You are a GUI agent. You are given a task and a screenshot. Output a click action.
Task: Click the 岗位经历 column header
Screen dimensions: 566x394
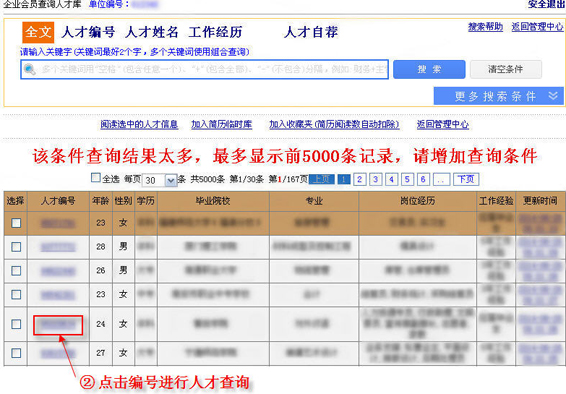(418, 201)
